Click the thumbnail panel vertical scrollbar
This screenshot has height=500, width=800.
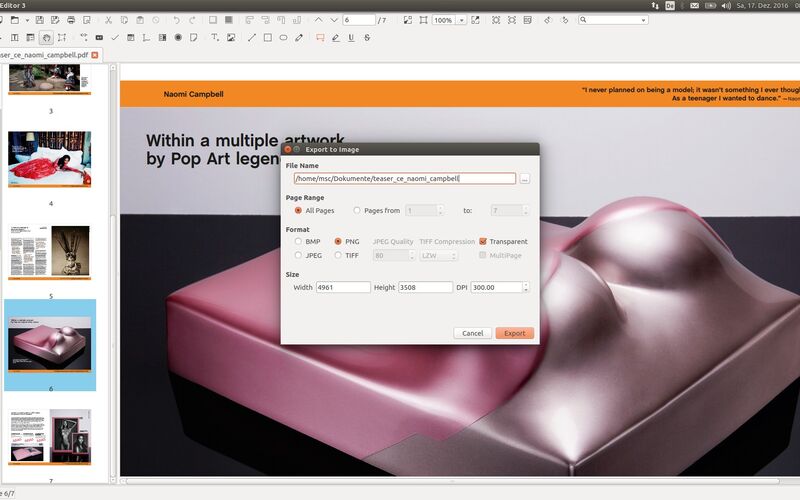pyautogui.click(x=113, y=273)
